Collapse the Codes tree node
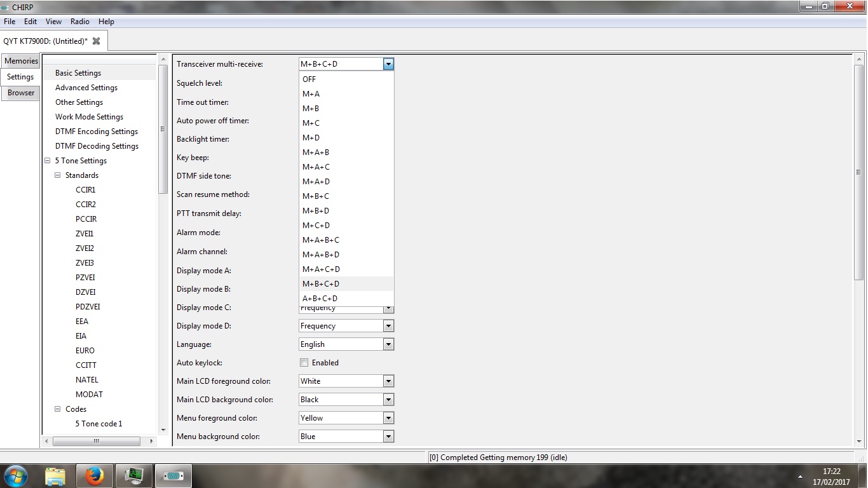Image resolution: width=868 pixels, height=488 pixels. point(58,409)
